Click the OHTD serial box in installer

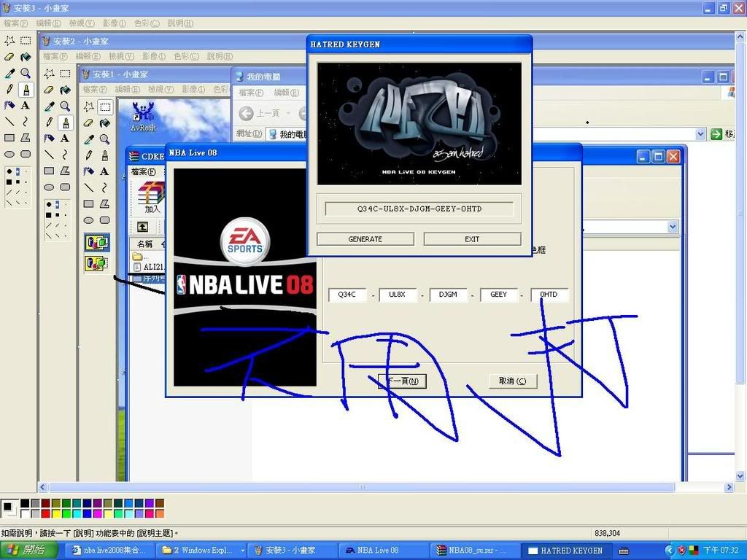(549, 295)
